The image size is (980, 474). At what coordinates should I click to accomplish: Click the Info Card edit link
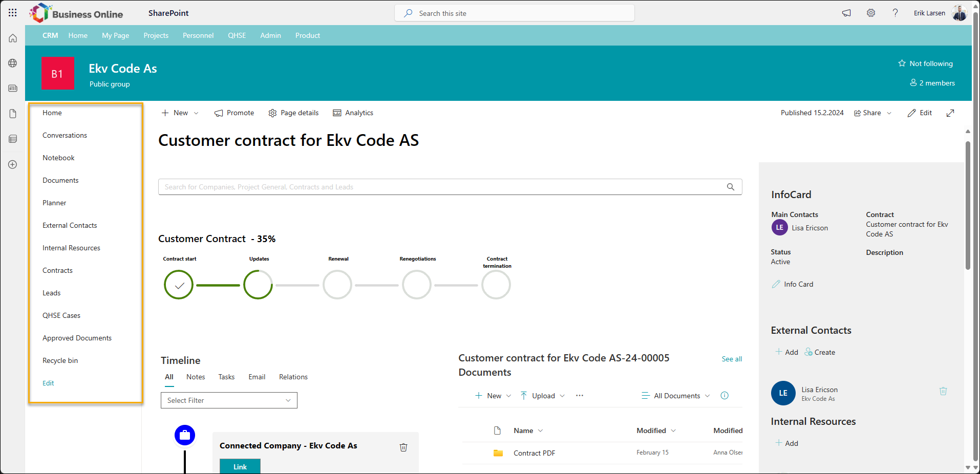[793, 284]
